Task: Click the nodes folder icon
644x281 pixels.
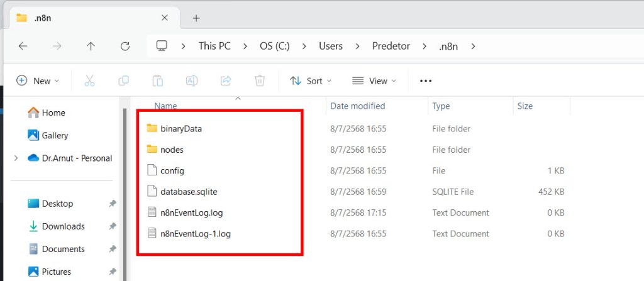Action: pos(152,149)
